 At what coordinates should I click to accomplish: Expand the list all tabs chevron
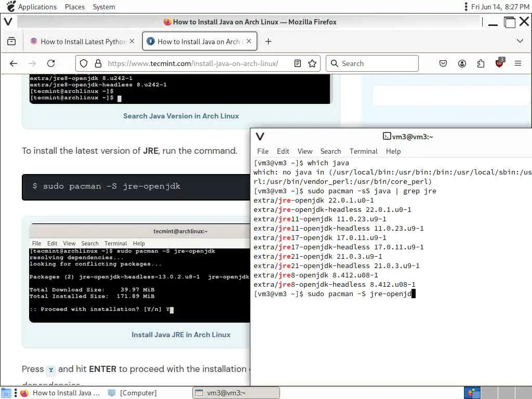point(520,41)
